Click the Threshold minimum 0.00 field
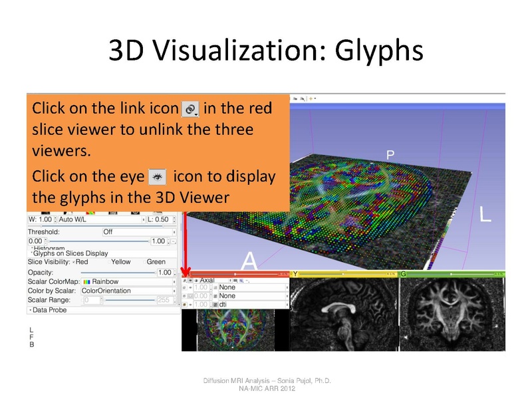Screen dimensions: 532x399 click(x=37, y=241)
